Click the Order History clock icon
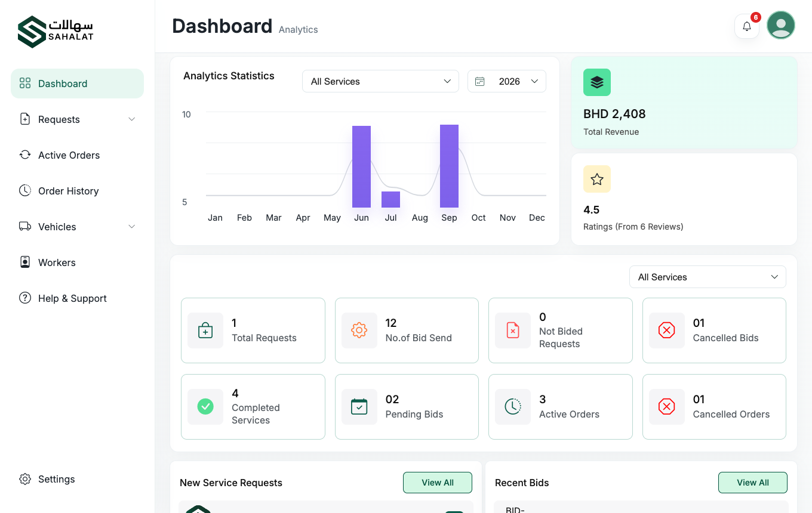 25,191
